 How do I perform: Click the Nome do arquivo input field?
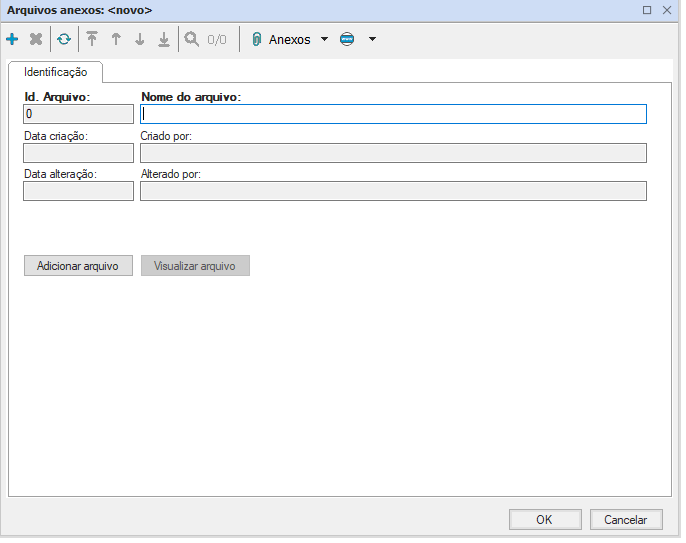click(x=393, y=114)
